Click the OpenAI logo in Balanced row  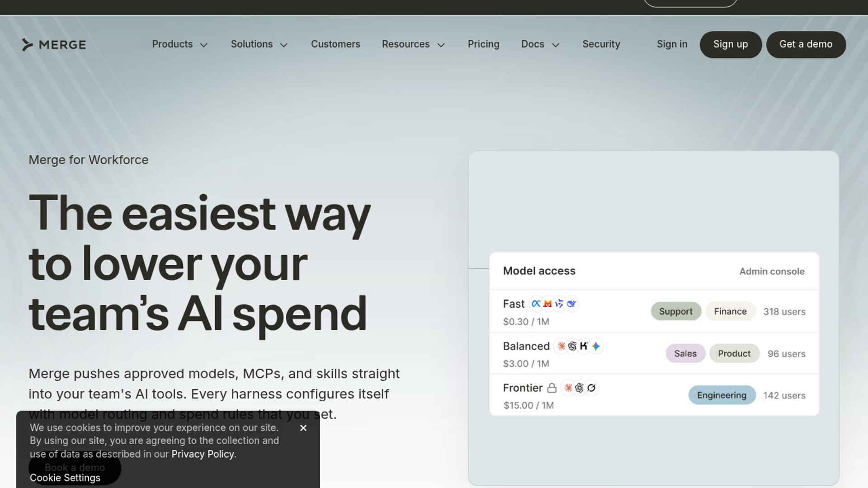(572, 346)
